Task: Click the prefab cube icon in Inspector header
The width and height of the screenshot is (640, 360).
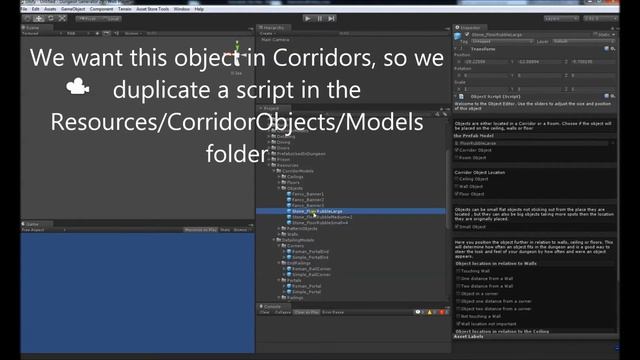Action: tap(458, 36)
